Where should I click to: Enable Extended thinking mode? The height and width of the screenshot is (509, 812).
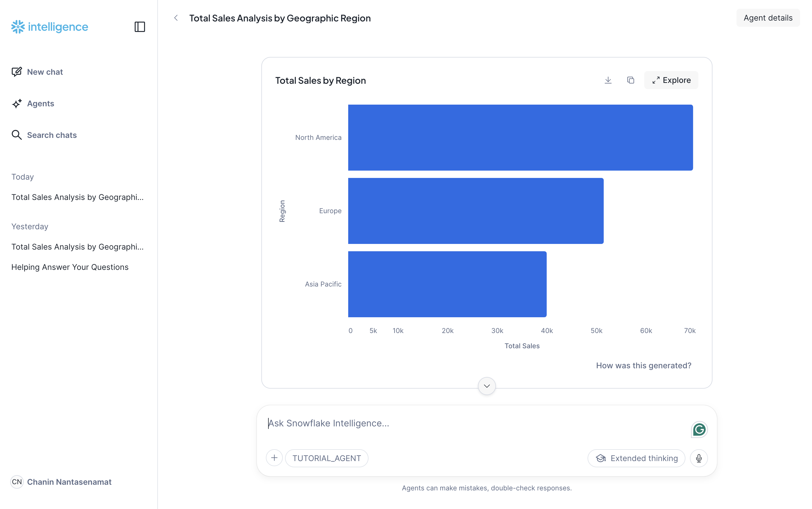[x=636, y=458]
